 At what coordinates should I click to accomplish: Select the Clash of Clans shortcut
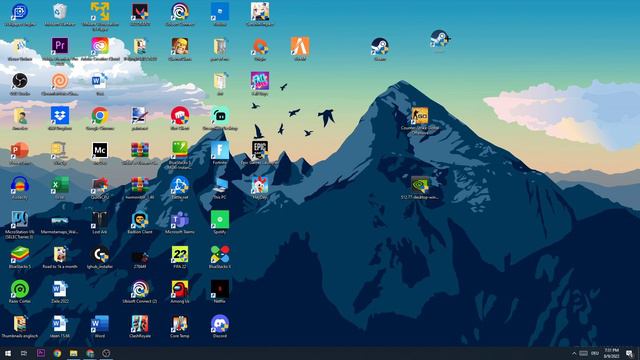click(180, 46)
